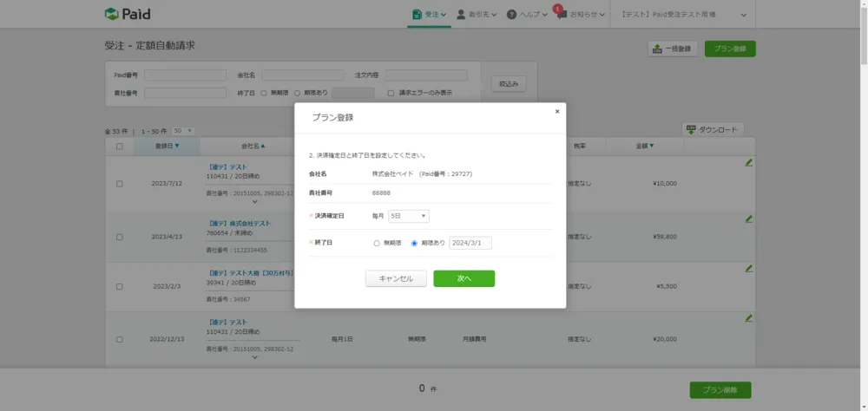The width and height of the screenshot is (868, 411).
Task: Click the ヘルプ question mark icon
Action: click(x=511, y=15)
